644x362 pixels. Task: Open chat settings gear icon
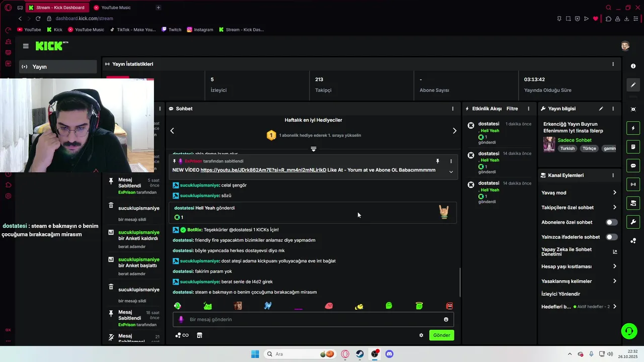pyautogui.click(x=421, y=335)
